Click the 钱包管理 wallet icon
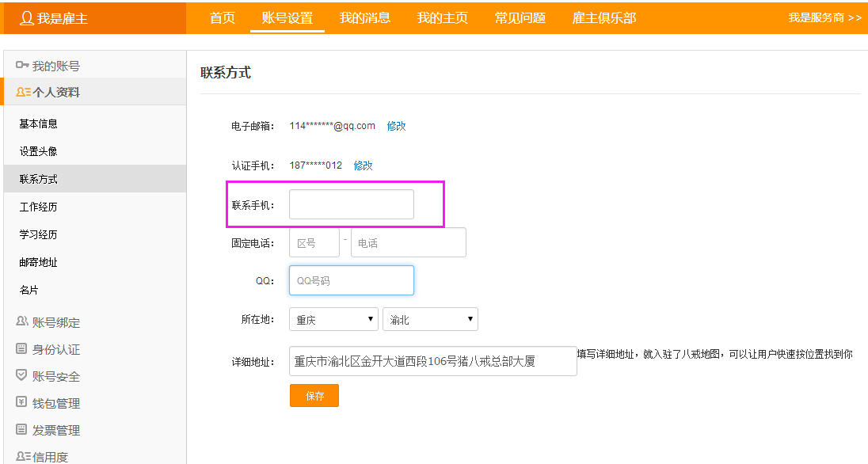868x464 pixels. [21, 402]
